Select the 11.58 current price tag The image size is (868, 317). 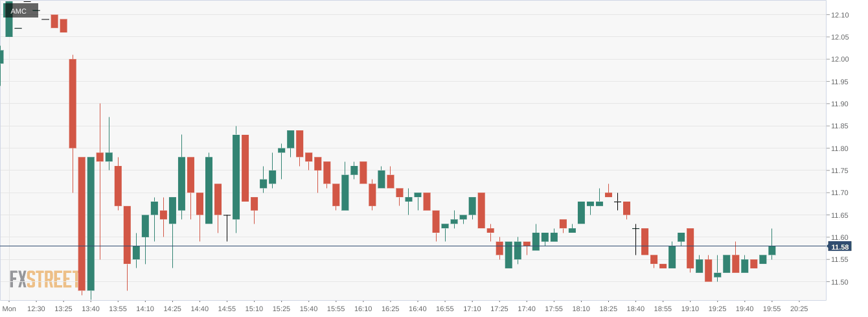[839, 247]
